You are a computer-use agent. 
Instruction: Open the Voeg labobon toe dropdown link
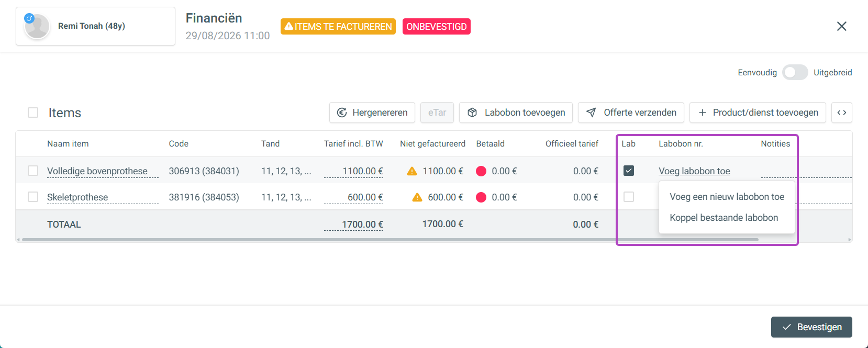(694, 171)
